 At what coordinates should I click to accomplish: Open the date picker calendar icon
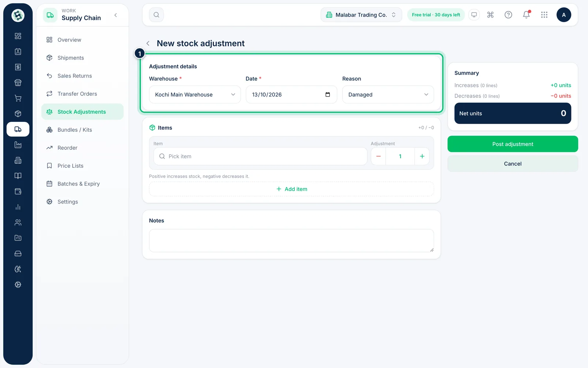click(328, 95)
